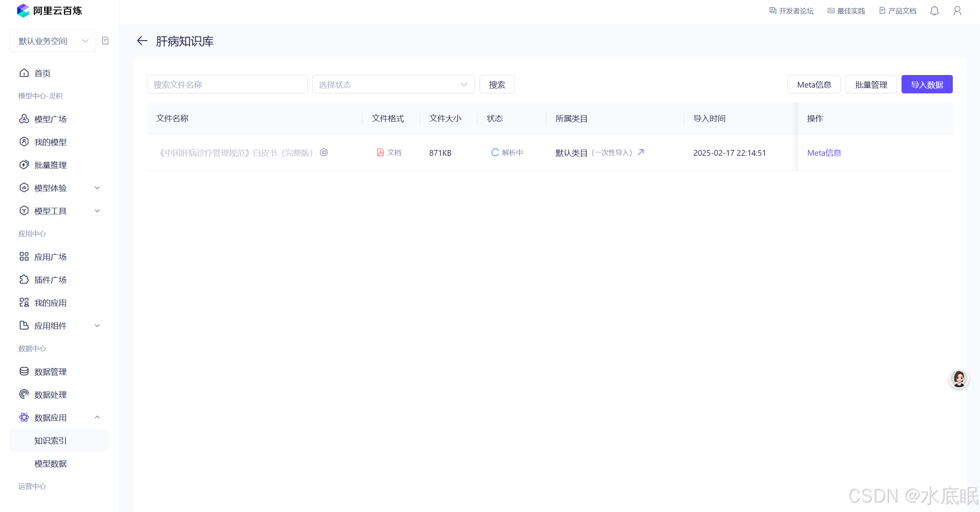
Task: Click the 批量管理 button
Action: tap(871, 84)
